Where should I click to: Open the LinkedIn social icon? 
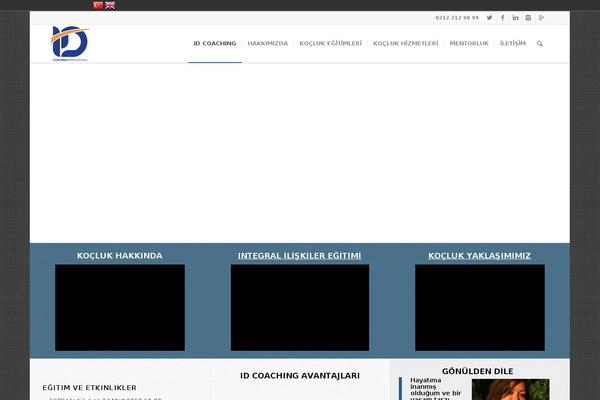pos(515,17)
